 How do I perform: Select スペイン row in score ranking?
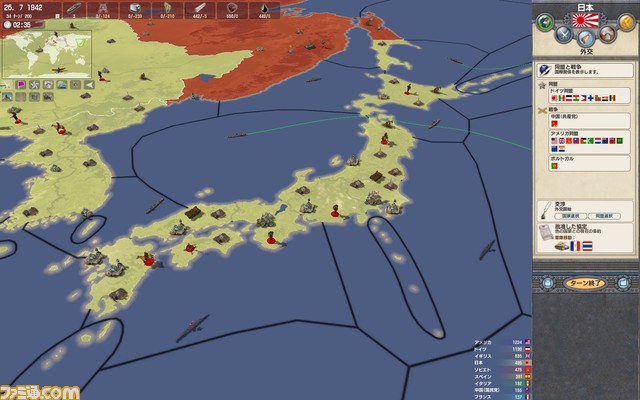pyautogui.click(x=502, y=377)
